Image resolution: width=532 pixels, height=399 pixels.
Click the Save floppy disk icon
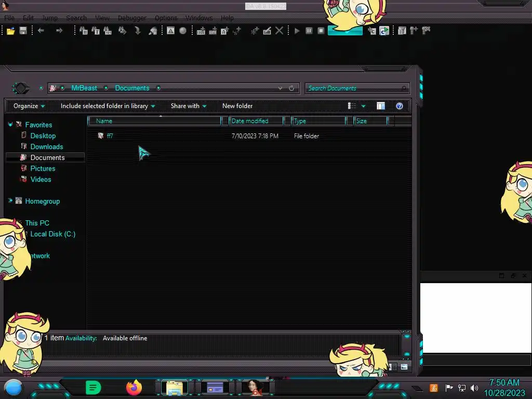pos(23,31)
